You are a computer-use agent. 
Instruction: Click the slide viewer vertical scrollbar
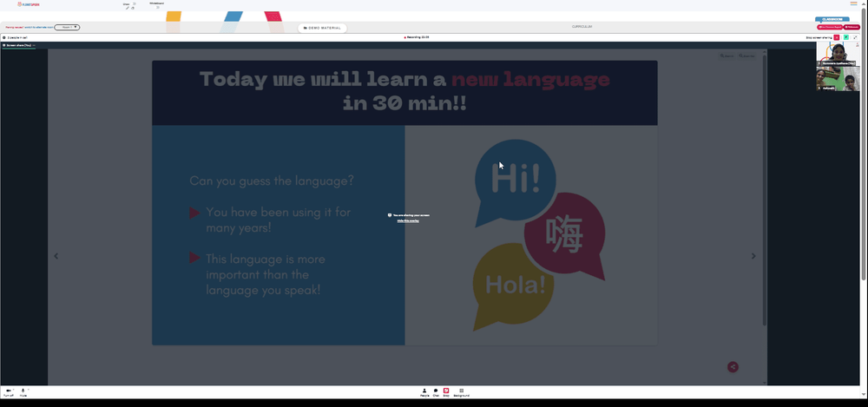coord(765,189)
